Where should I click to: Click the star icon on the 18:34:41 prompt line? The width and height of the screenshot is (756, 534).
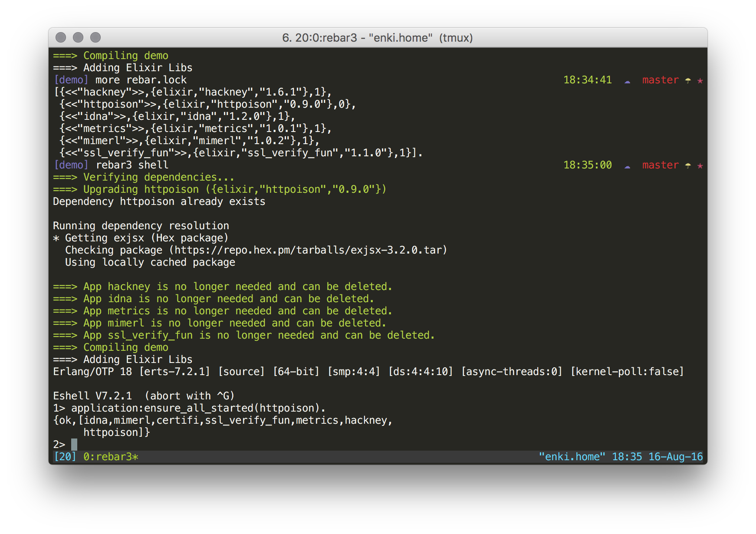click(x=700, y=80)
